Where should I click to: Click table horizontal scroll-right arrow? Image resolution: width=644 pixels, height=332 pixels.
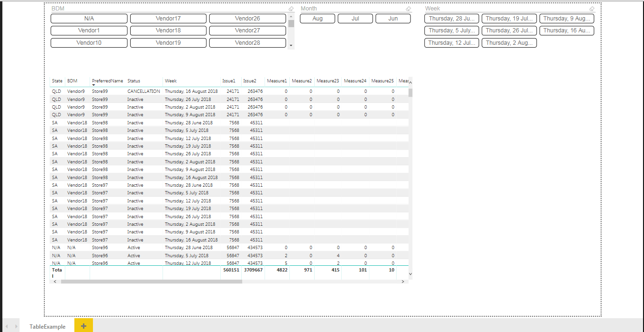403,282
